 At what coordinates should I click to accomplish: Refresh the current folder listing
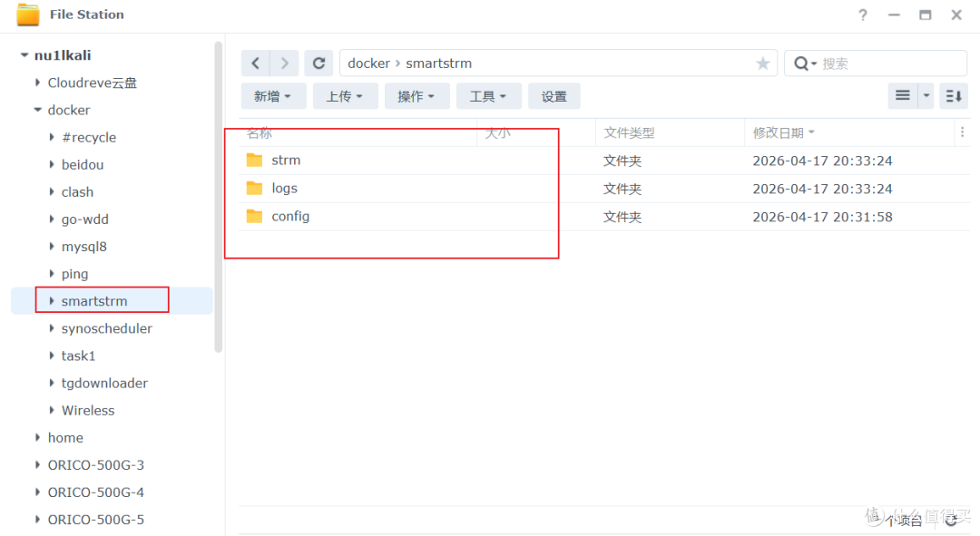[x=318, y=63]
